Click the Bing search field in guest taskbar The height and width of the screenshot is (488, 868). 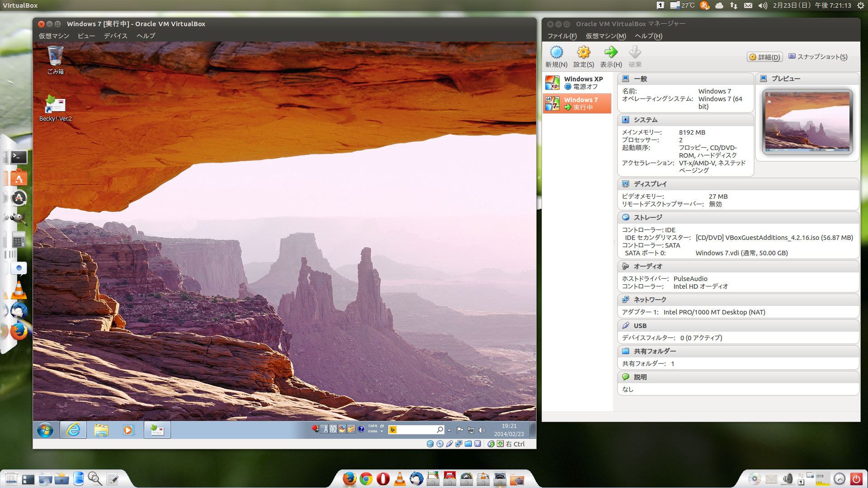tap(416, 430)
